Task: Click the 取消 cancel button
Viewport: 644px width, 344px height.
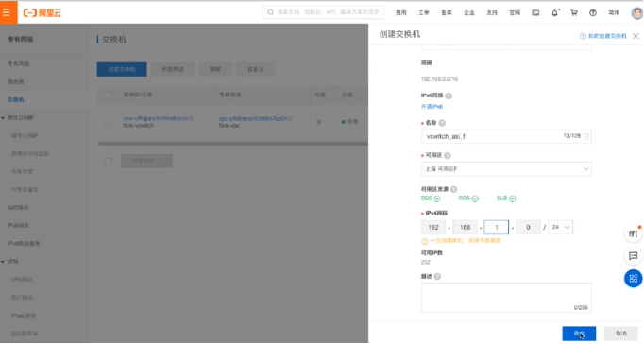Action: [621, 334]
